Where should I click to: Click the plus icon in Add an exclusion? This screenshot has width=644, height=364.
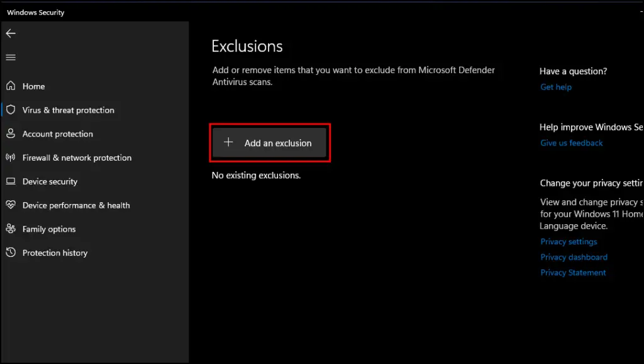228,142
